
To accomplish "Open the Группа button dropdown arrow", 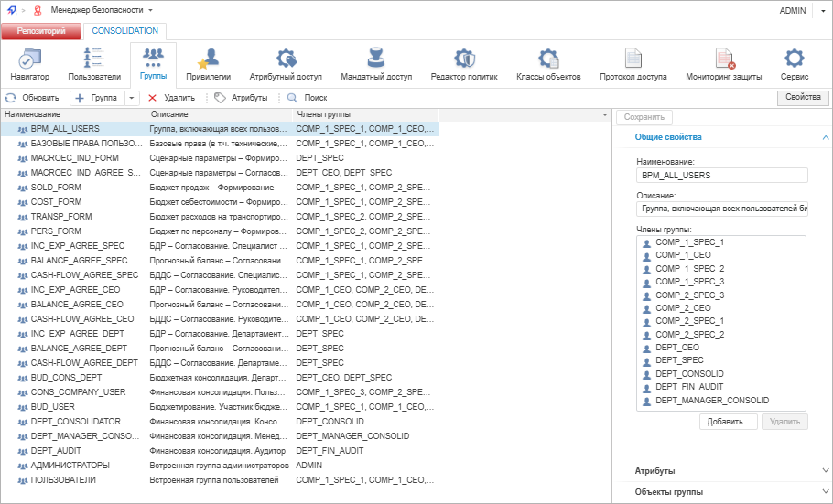I will click(x=133, y=98).
